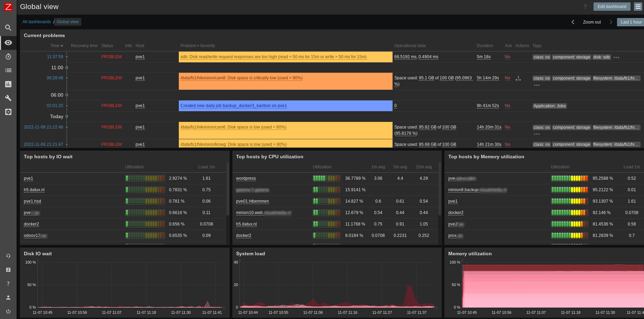Screen dimensions: 644x319
Task: Open Inventory list icon in sidebar
Action: pyautogui.click(x=8, y=70)
